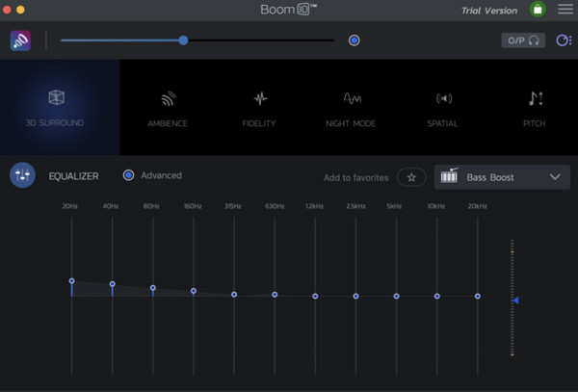Image resolution: width=578 pixels, height=392 pixels.
Task: Click the preamp gain triangle marker
Action: pyautogui.click(x=515, y=301)
